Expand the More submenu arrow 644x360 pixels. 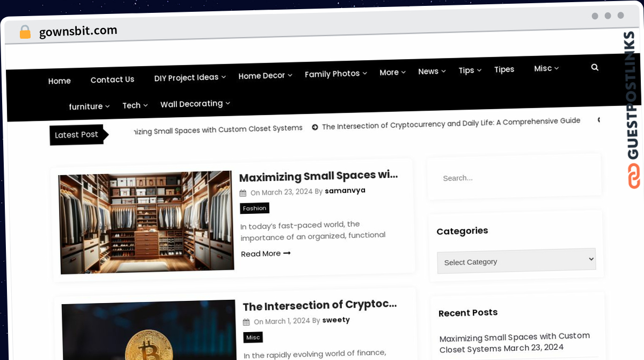tap(404, 72)
